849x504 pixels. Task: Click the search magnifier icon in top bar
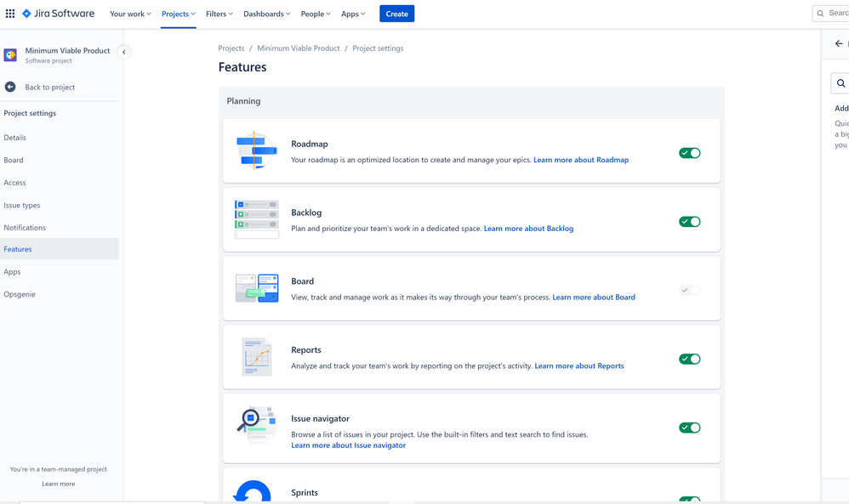point(821,14)
